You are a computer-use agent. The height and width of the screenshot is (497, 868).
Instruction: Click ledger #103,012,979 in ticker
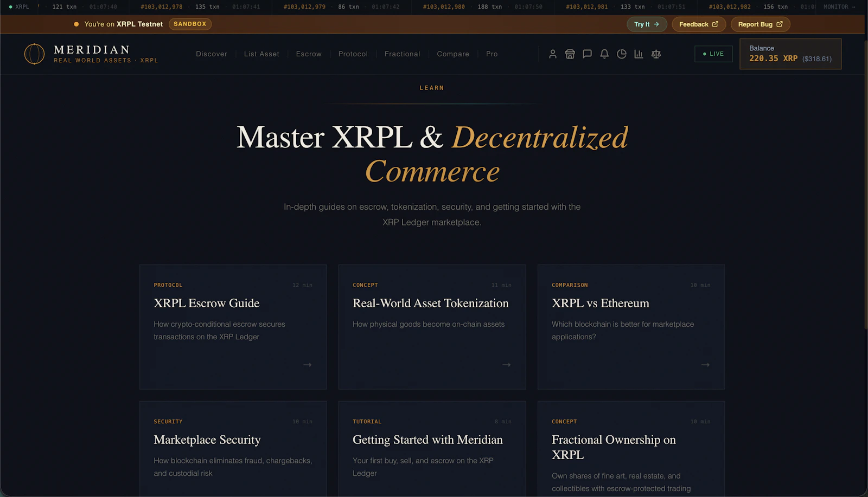click(x=304, y=7)
